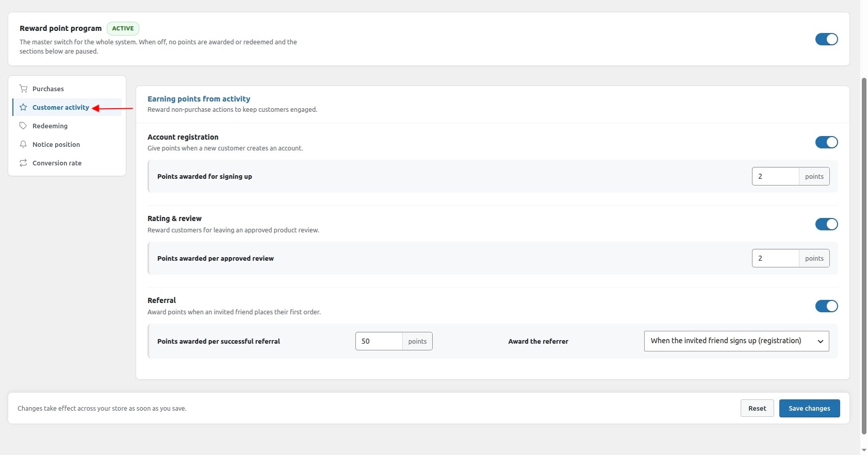Viewport: 868px width, 455px height.
Task: Click the Rating & review title
Action: pos(174,218)
